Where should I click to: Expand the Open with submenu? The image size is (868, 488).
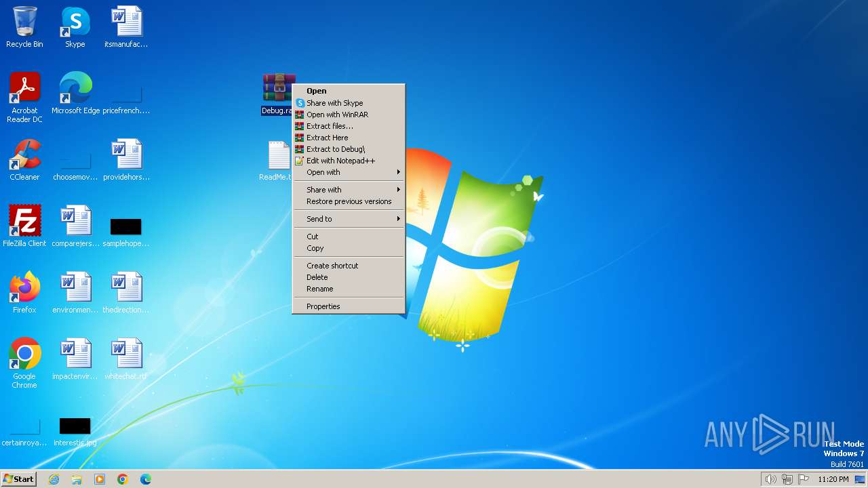(x=349, y=172)
